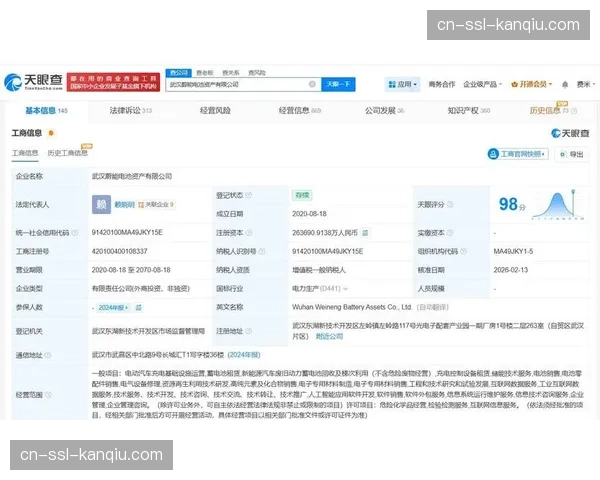Open the legal representative name link
The width and height of the screenshot is (600, 480).
pos(124,205)
